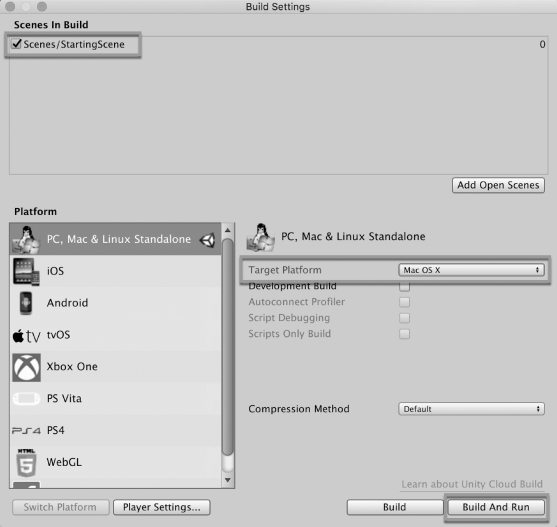Click the Android phone icon
This screenshot has width=557, height=527.
coord(26,303)
